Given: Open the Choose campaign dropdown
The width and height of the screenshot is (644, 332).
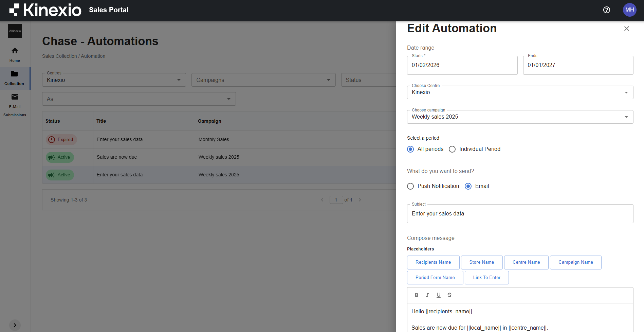Looking at the screenshot, I should pyautogui.click(x=520, y=117).
